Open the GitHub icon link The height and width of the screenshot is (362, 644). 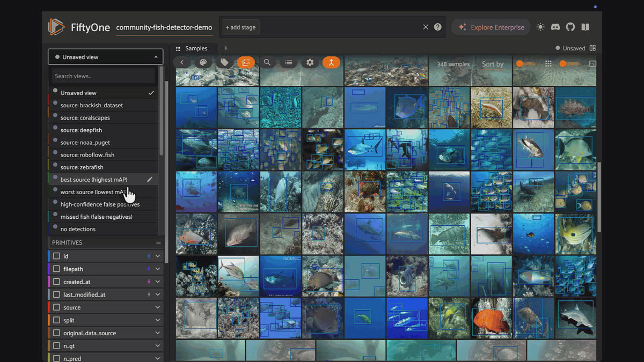[x=570, y=27]
